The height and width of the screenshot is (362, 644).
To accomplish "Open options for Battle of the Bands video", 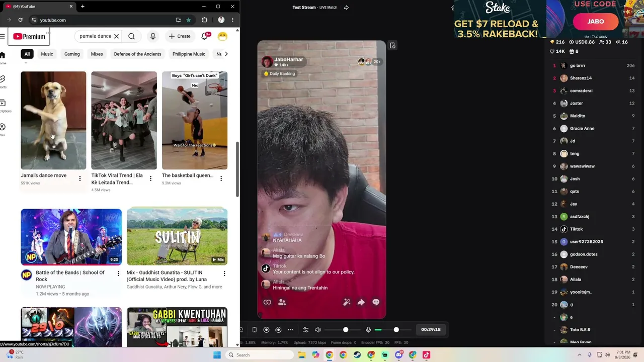I will 118,274.
